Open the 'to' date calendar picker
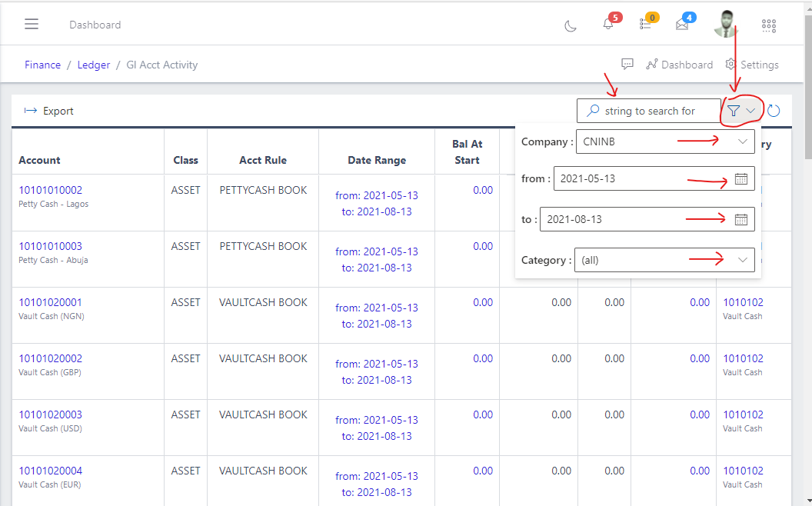The image size is (812, 506). coord(741,219)
